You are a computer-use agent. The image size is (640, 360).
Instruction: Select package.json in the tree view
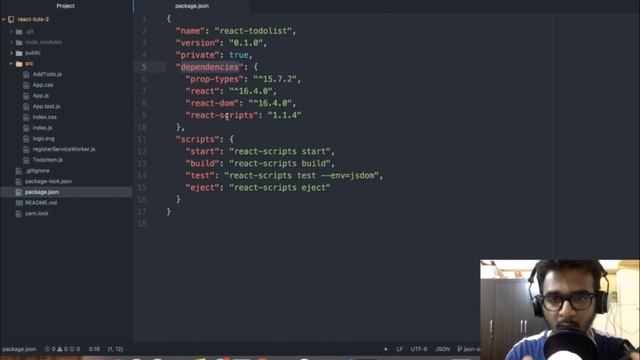66,192
